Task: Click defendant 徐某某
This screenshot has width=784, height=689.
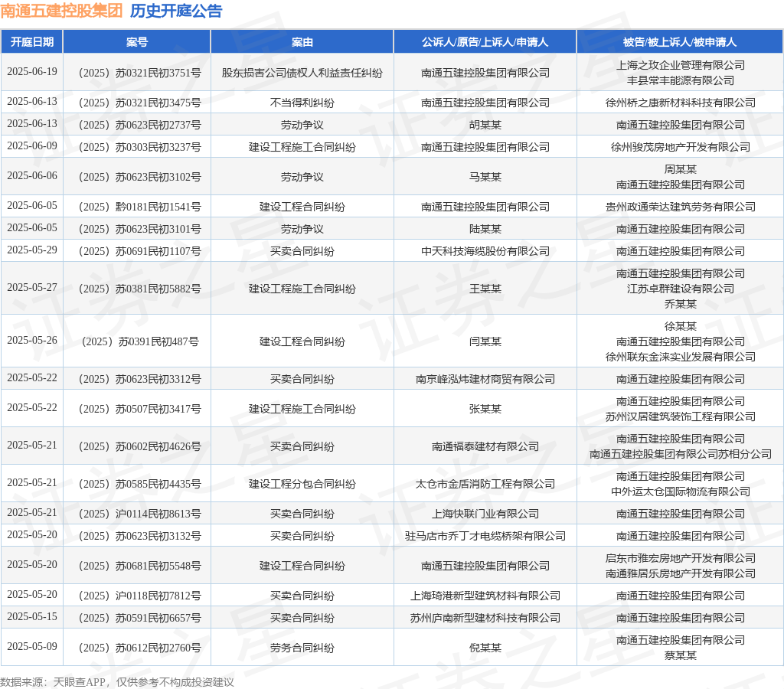Action: (x=681, y=326)
